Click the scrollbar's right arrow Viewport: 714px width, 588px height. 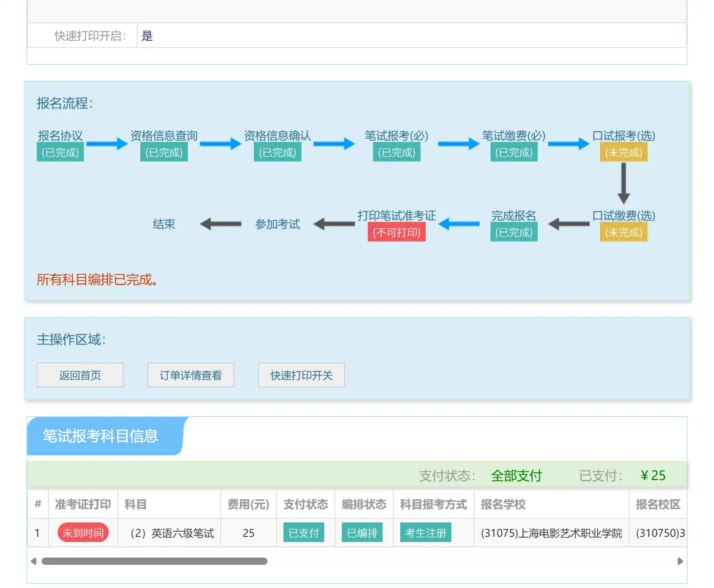pyautogui.click(x=680, y=561)
